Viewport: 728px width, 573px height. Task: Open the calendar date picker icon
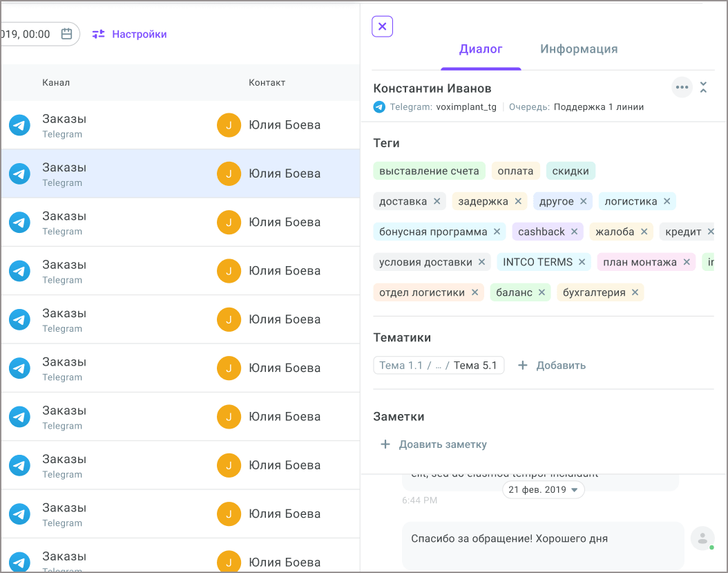coord(66,34)
